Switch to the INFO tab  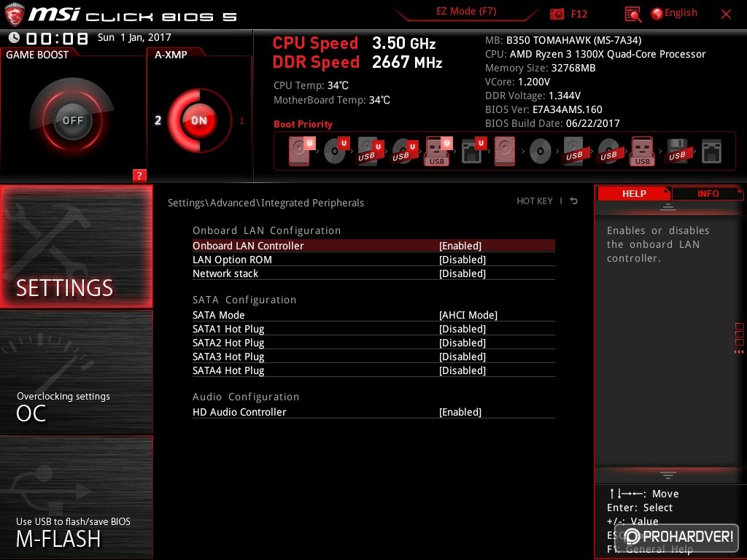coord(708,193)
